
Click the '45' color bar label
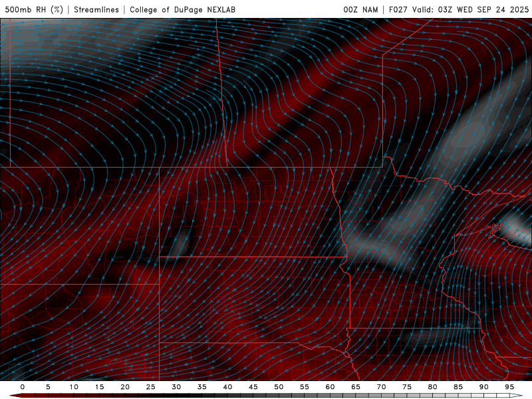tap(253, 387)
